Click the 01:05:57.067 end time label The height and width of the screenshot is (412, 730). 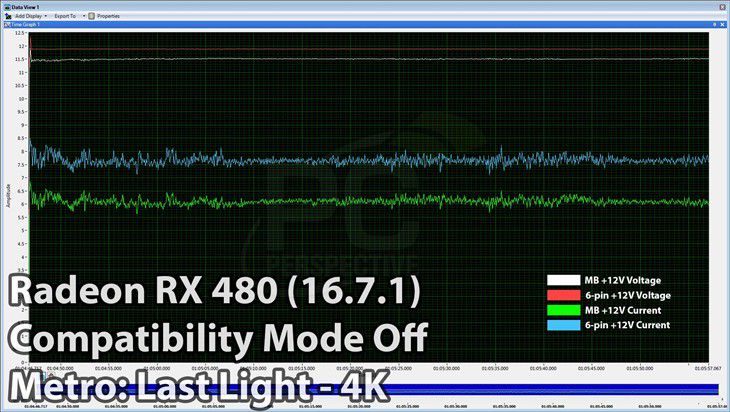click(708, 368)
